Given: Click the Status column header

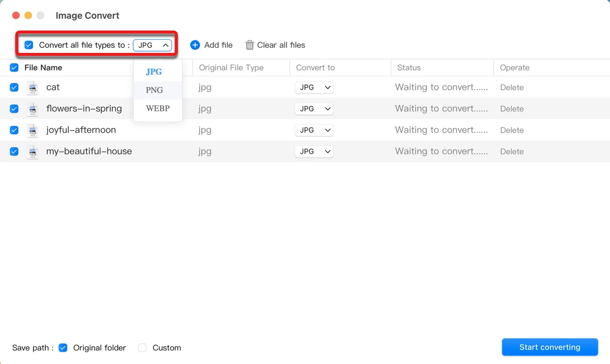Looking at the screenshot, I should (x=409, y=68).
